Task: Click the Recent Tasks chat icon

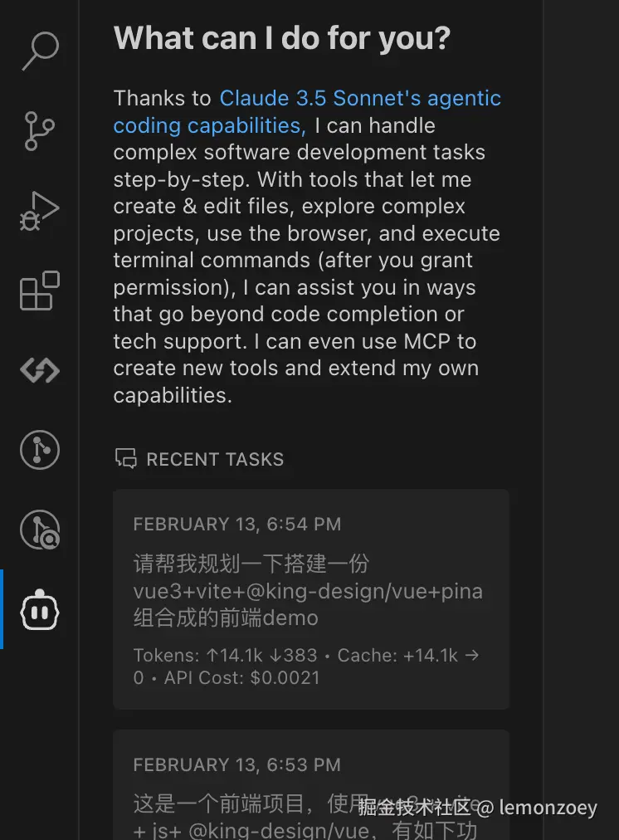Action: (x=125, y=459)
